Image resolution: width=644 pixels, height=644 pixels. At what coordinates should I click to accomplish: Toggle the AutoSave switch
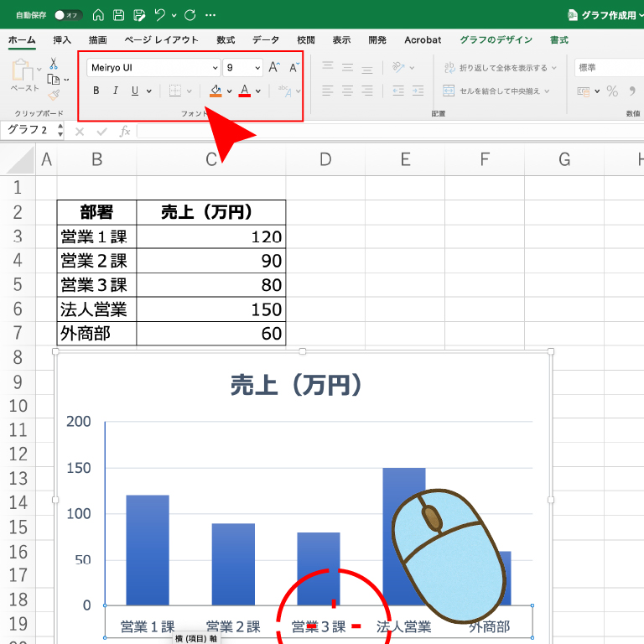[x=69, y=15]
